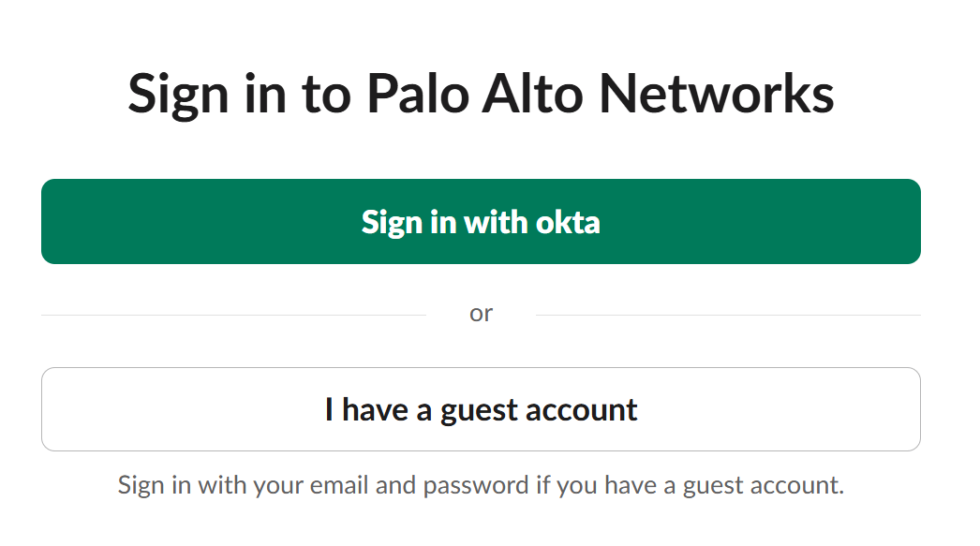The height and width of the screenshot is (546, 980).
Task: Choose the guest account sign-in option
Action: pyautogui.click(x=482, y=409)
